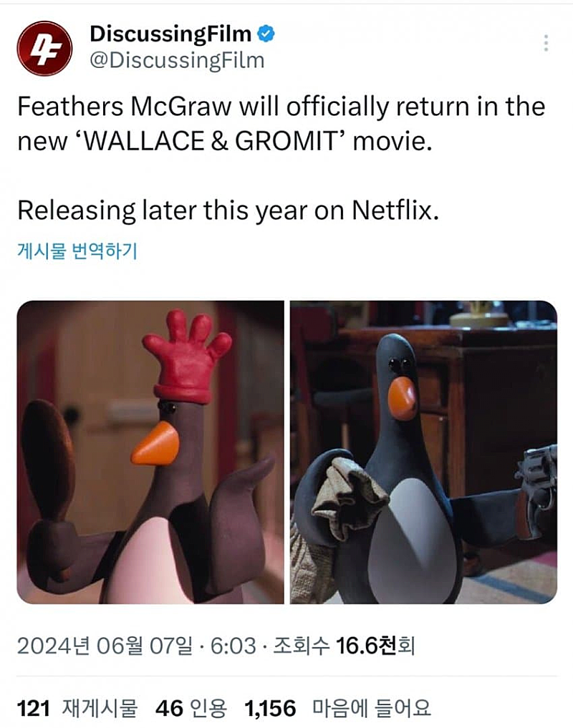Click the 'Releasing later this year on Netflix' line
This screenshot has height=728, width=573.
(228, 210)
